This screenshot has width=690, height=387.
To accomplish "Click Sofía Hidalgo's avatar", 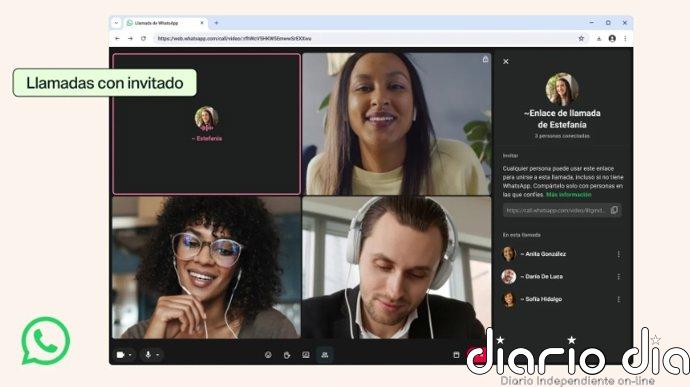I will pos(509,299).
